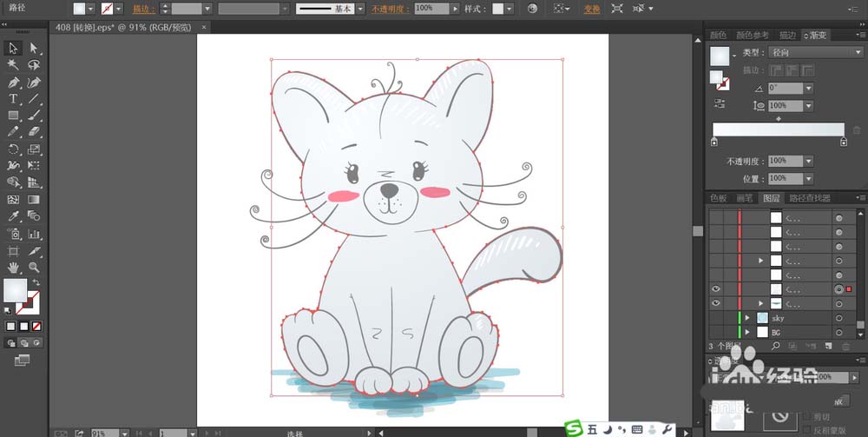Open gradient angle dropdown arrow
This screenshot has width=868, height=437.
point(809,88)
